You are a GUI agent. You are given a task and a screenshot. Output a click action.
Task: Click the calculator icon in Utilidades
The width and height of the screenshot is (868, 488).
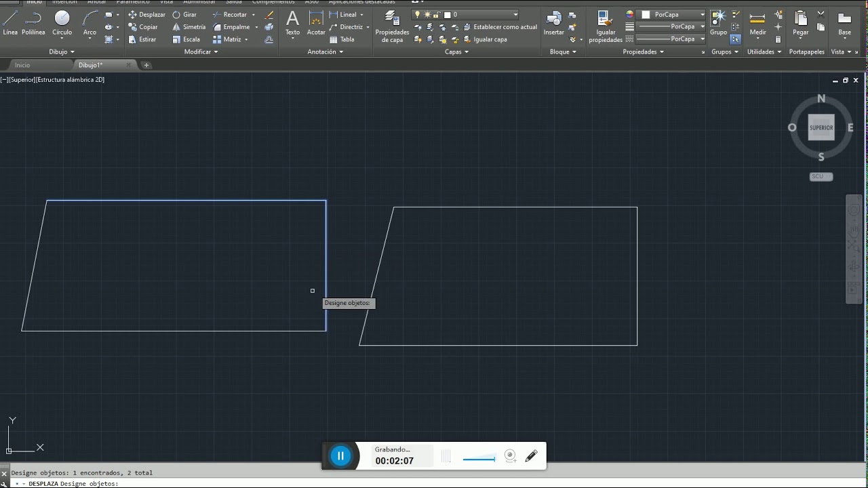(x=778, y=39)
